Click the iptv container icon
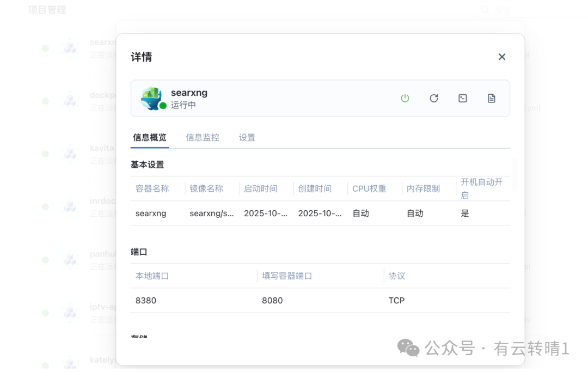 click(x=70, y=312)
